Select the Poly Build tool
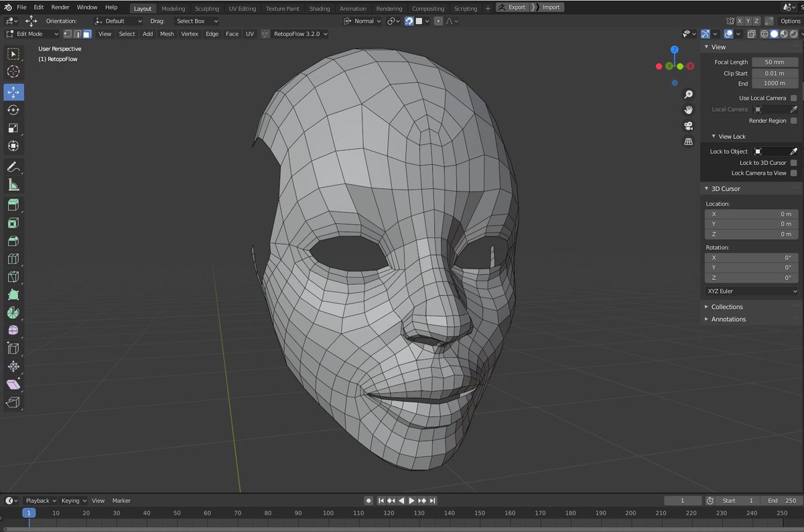The width and height of the screenshot is (804, 532). pos(13,295)
